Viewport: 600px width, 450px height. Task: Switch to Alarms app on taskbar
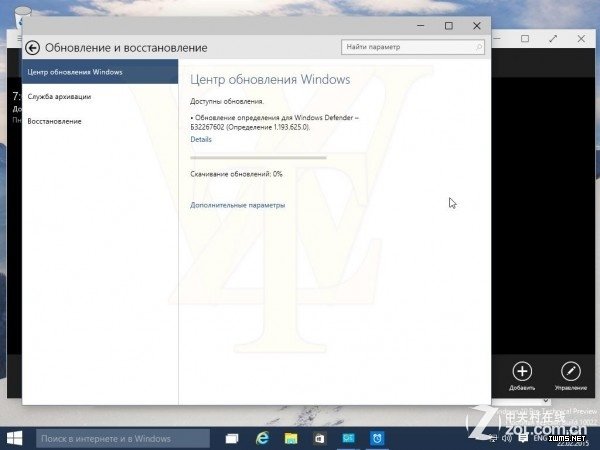pos(377,439)
